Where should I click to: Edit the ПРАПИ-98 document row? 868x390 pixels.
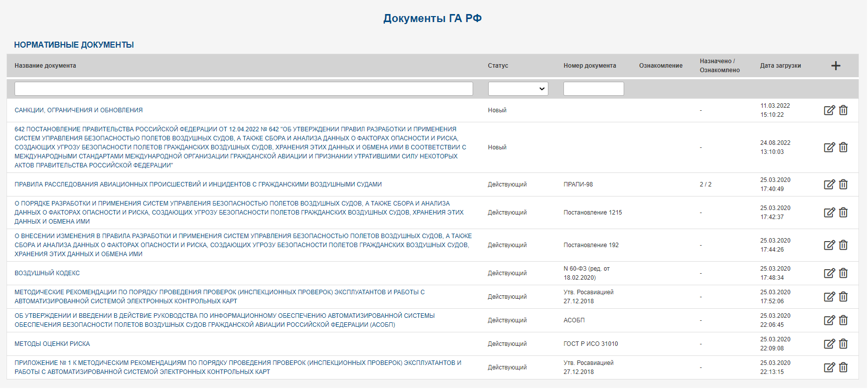point(829,184)
